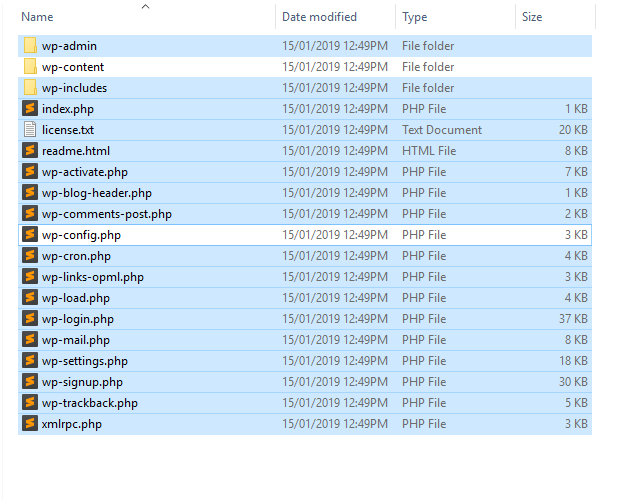Click the 20 KB size of license.txt

coord(573,130)
